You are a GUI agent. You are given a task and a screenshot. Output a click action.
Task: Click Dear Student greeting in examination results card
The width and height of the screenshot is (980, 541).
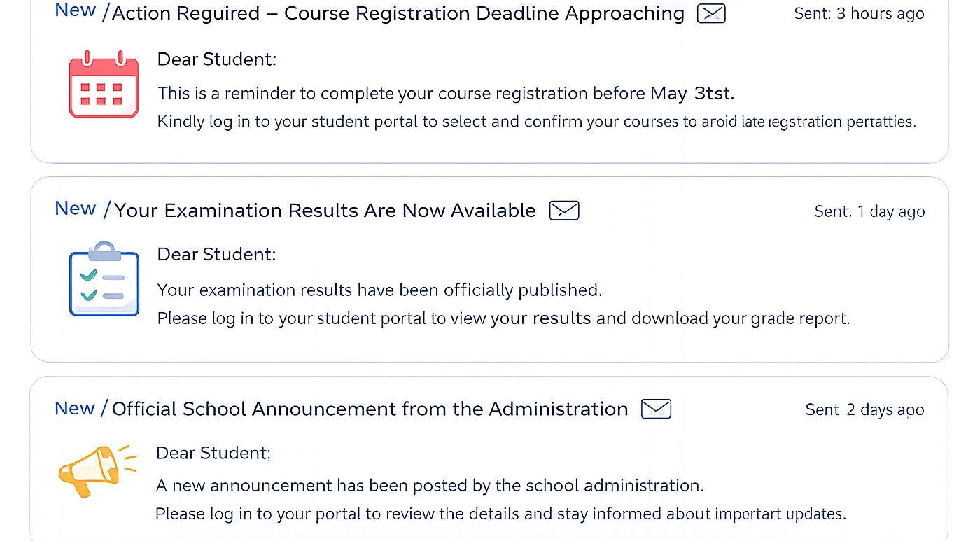click(216, 254)
